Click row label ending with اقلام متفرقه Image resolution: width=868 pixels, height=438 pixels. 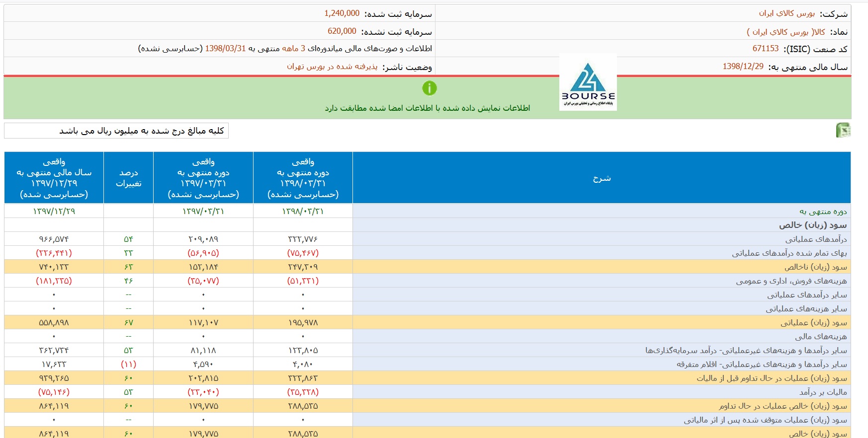[x=762, y=365]
